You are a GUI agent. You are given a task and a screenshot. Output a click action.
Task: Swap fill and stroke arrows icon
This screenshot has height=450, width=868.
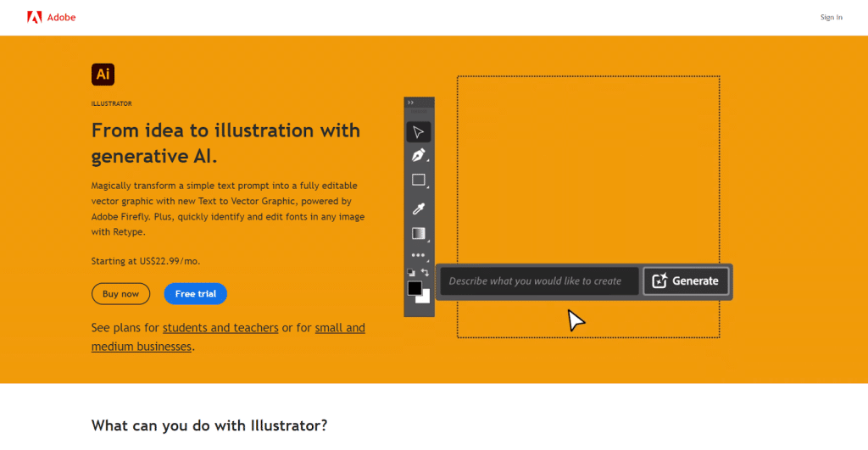pyautogui.click(x=425, y=272)
